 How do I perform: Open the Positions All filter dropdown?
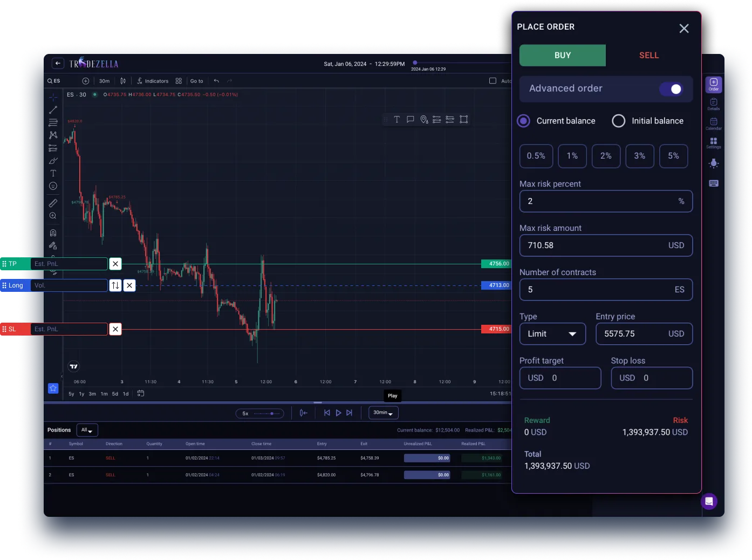click(x=87, y=430)
